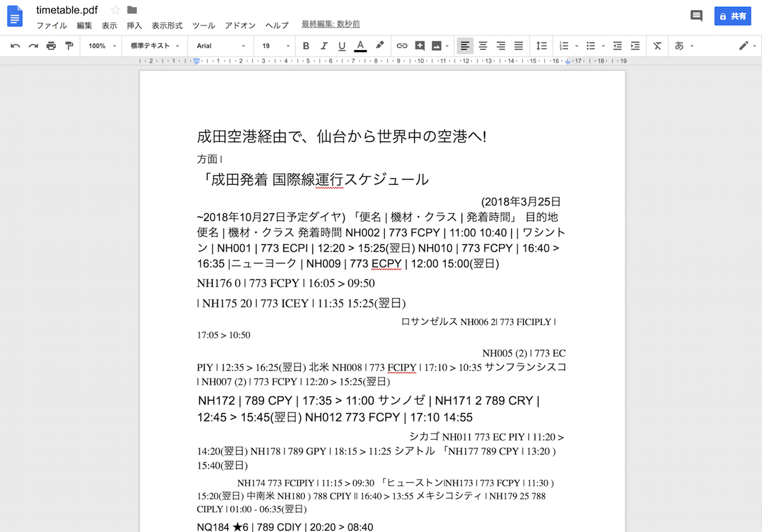This screenshot has height=532, width=762.
Task: Open the line spacing options
Action: tap(542, 46)
